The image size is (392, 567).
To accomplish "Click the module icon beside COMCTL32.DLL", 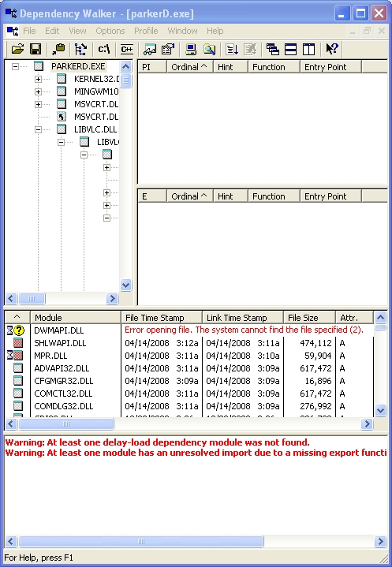I will point(18,394).
